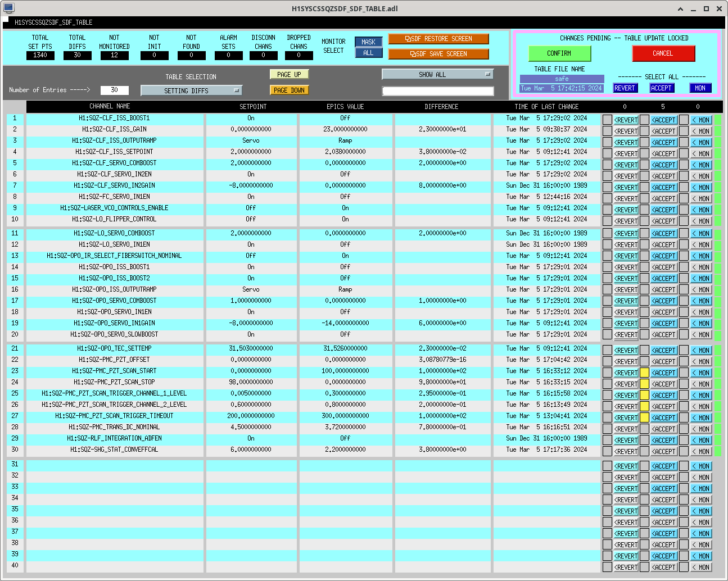Expand the SETTING DIFFS table selection dropdown

(191, 90)
